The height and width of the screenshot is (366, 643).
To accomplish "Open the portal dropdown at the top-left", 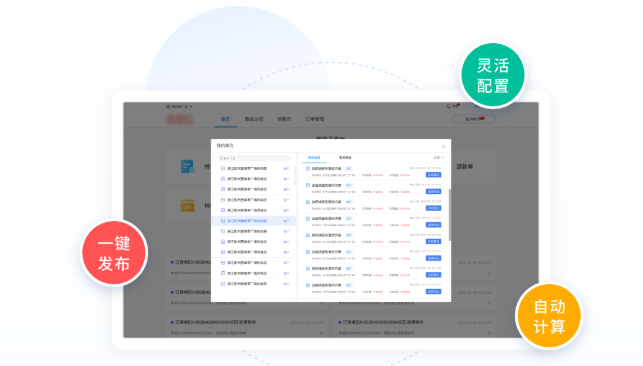I will pos(179,107).
